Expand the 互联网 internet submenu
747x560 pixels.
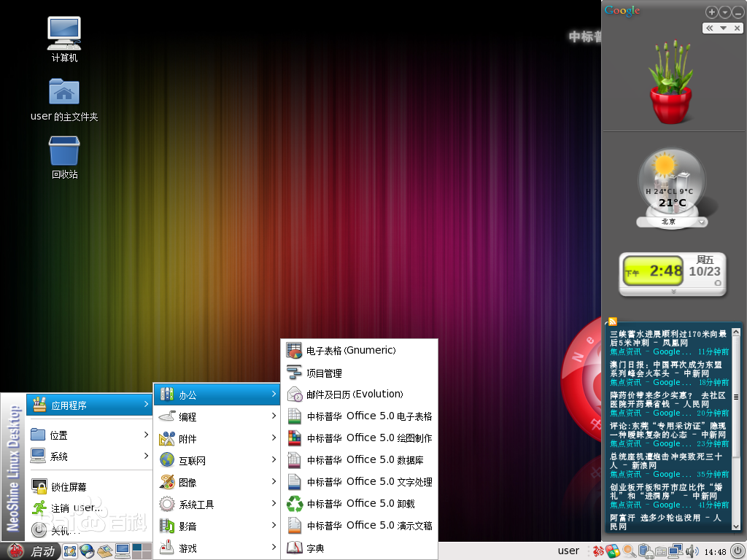click(x=217, y=461)
